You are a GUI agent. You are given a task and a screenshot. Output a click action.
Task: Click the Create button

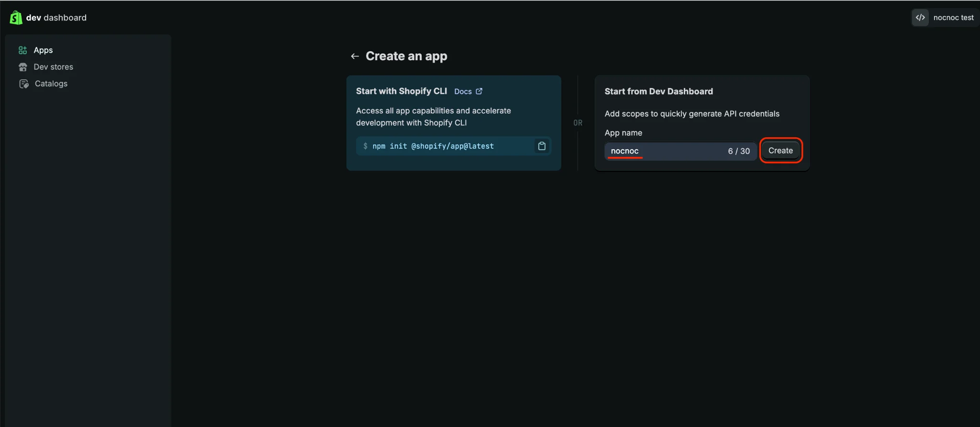[x=780, y=151]
